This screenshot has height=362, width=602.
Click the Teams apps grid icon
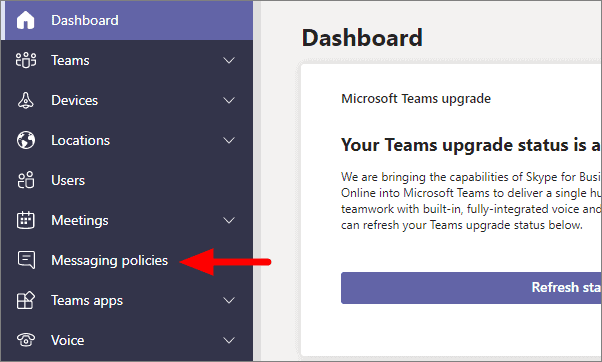pos(26,300)
